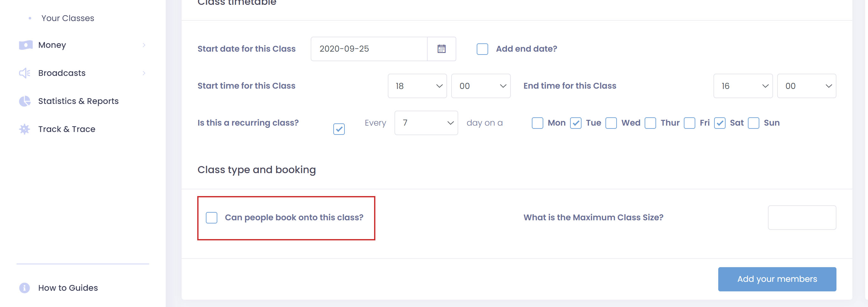Screen dimensions: 868x307
Task: Open the Statistics & Reports menu item
Action: pyautogui.click(x=78, y=101)
